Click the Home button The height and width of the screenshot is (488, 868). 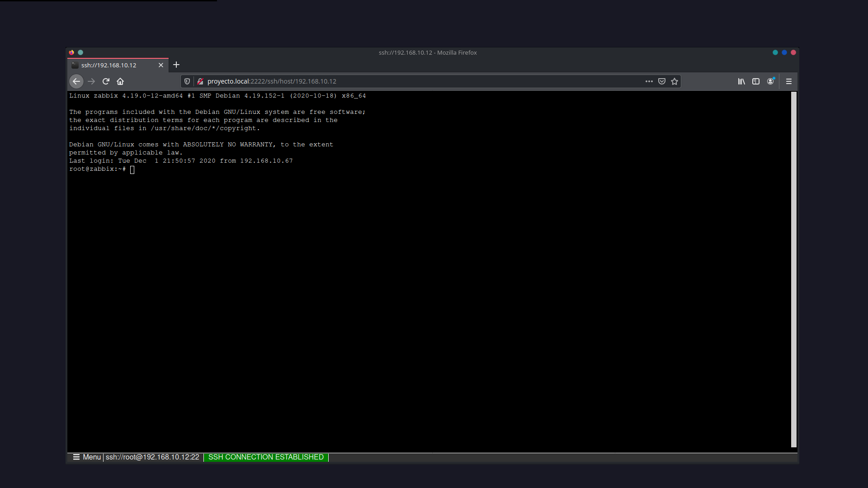point(120,81)
